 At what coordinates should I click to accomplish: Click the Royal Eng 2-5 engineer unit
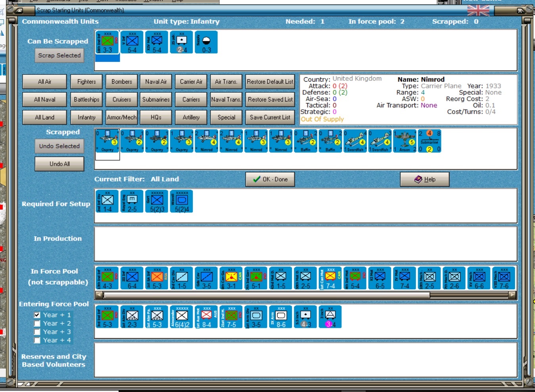(132, 201)
